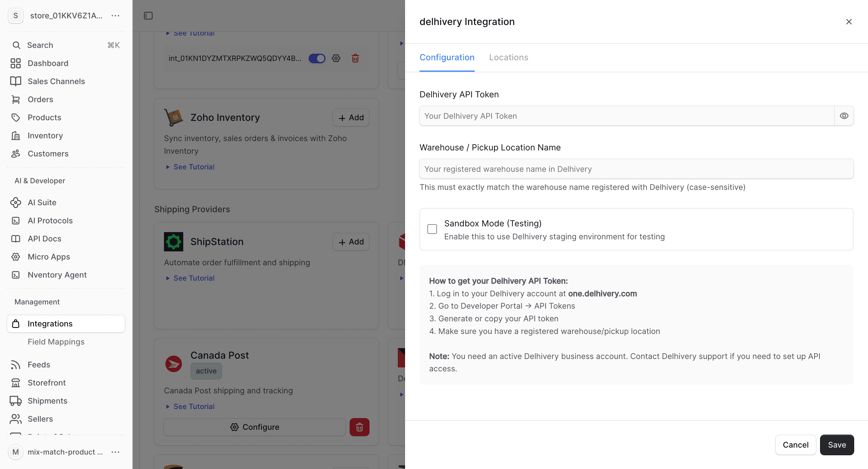
Task: Toggle sidebar collapse icon
Action: pyautogui.click(x=148, y=15)
